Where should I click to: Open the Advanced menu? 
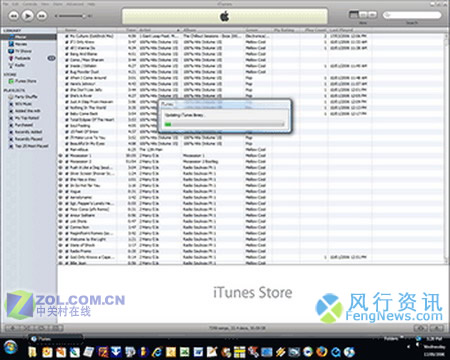pos(75,4)
